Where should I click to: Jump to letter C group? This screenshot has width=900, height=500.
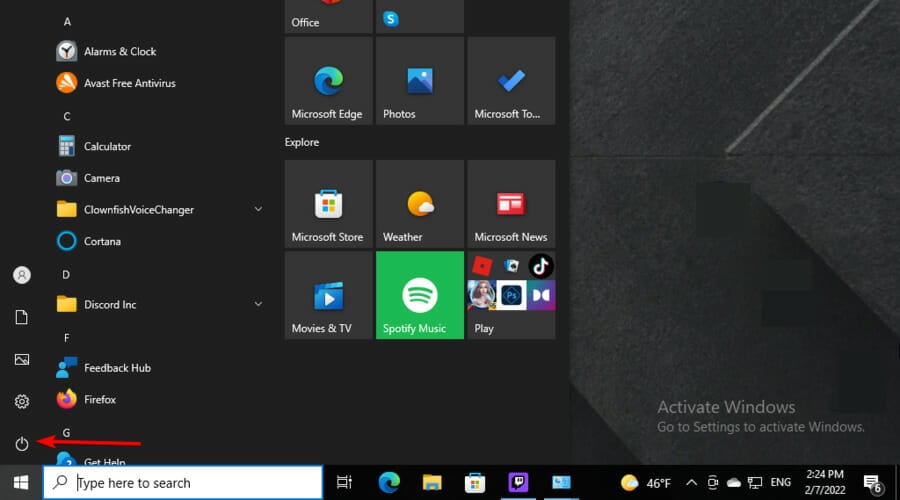coord(67,117)
